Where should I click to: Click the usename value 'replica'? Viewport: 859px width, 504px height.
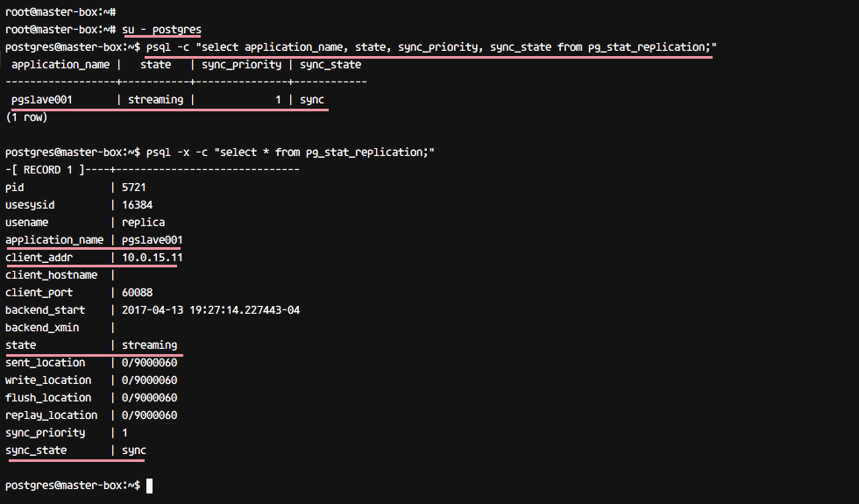pyautogui.click(x=143, y=223)
